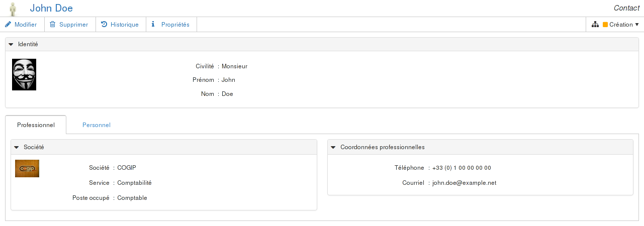The width and height of the screenshot is (644, 226).
Task: Click the Service value Comptabilité
Action: (134, 183)
